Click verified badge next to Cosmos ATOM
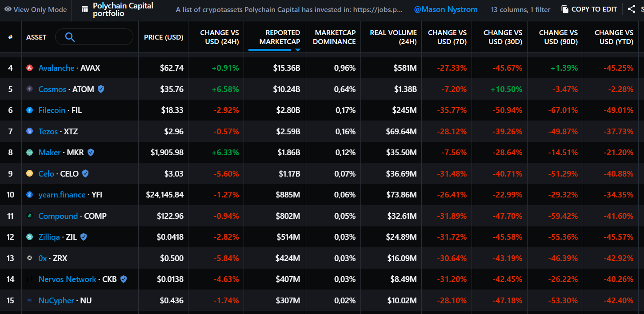This screenshot has height=314, width=644. pyautogui.click(x=101, y=89)
